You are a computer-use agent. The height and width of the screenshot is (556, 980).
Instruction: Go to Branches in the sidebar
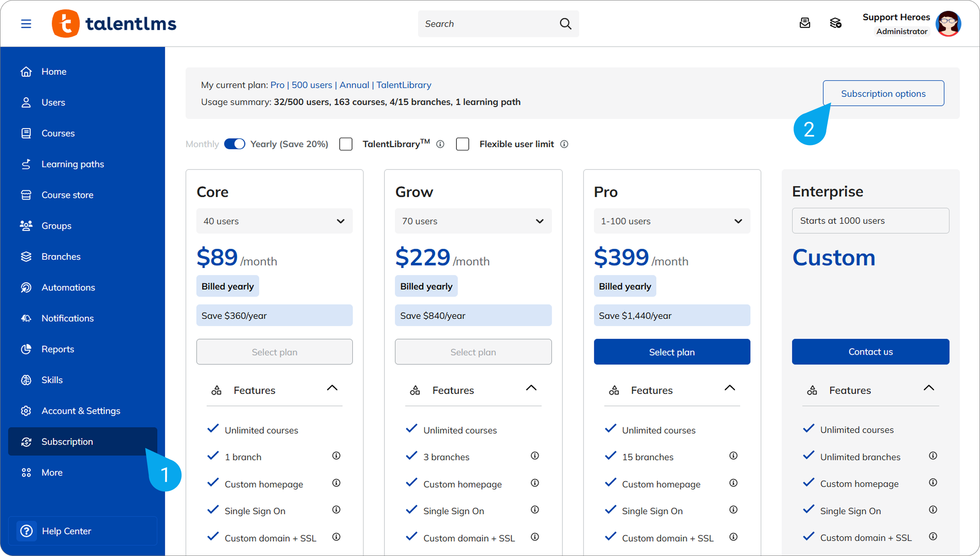61,257
